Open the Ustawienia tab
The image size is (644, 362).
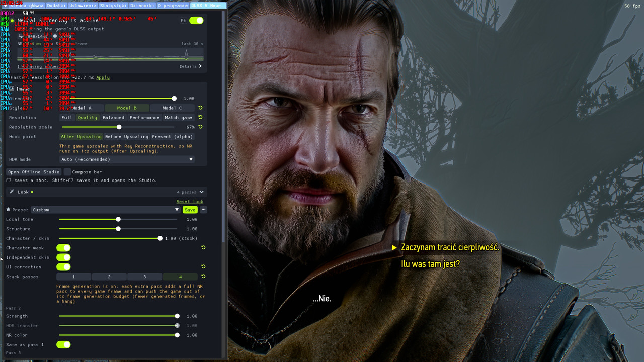[x=82, y=5]
